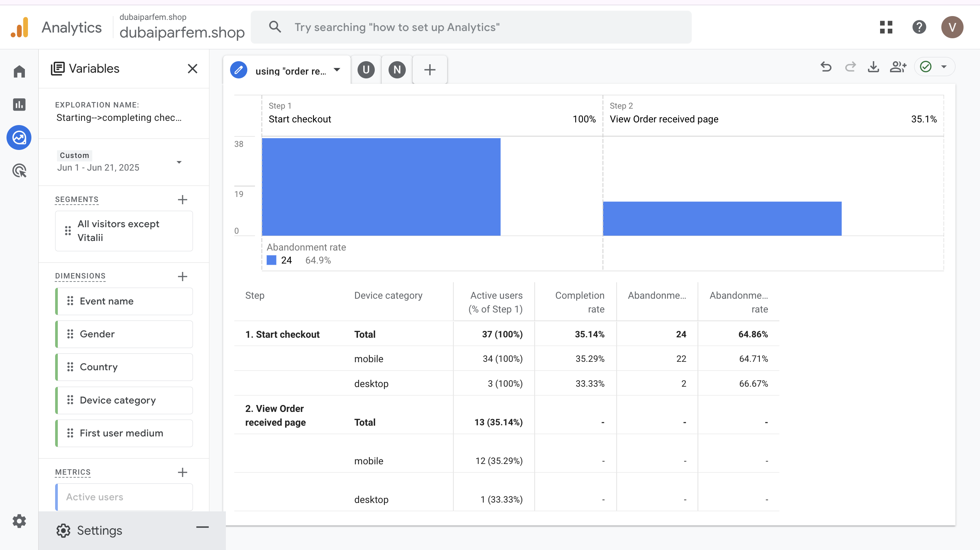The image size is (980, 550).
Task: Click the Analytics search field
Action: point(471,27)
